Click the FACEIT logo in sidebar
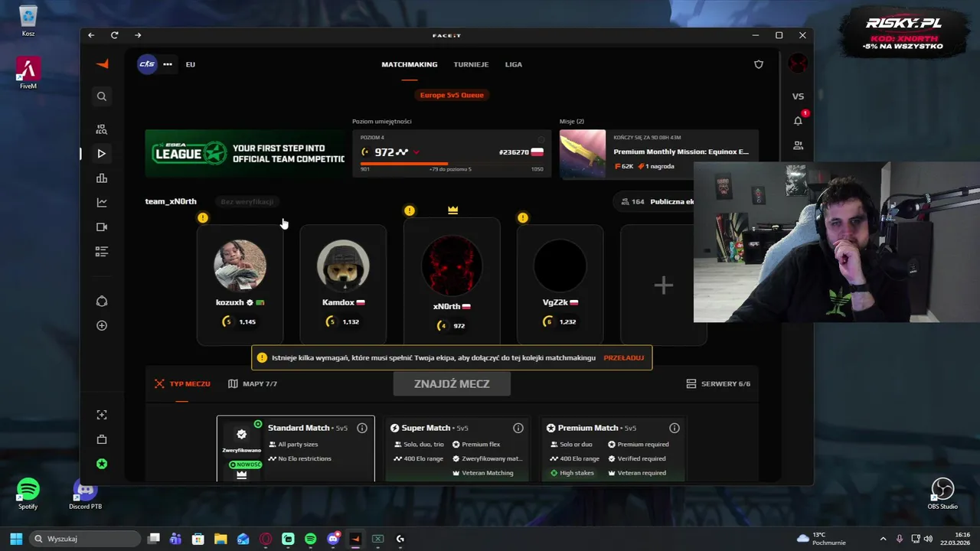980x551 pixels. point(102,64)
